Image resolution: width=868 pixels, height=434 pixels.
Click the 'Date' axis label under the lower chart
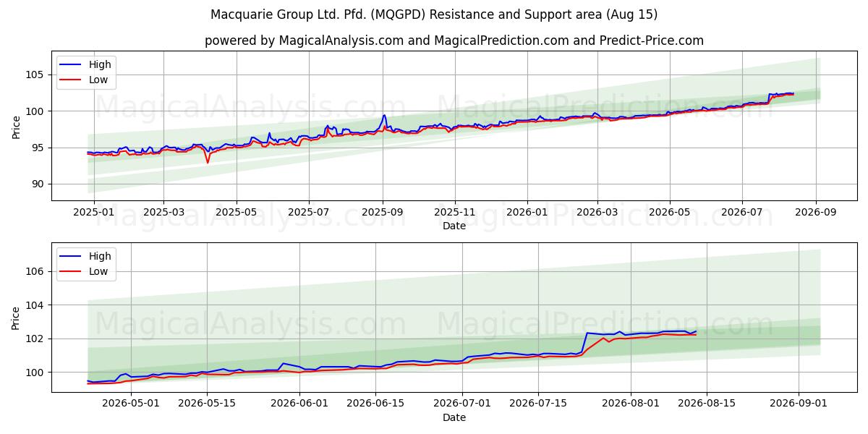[x=454, y=417]
